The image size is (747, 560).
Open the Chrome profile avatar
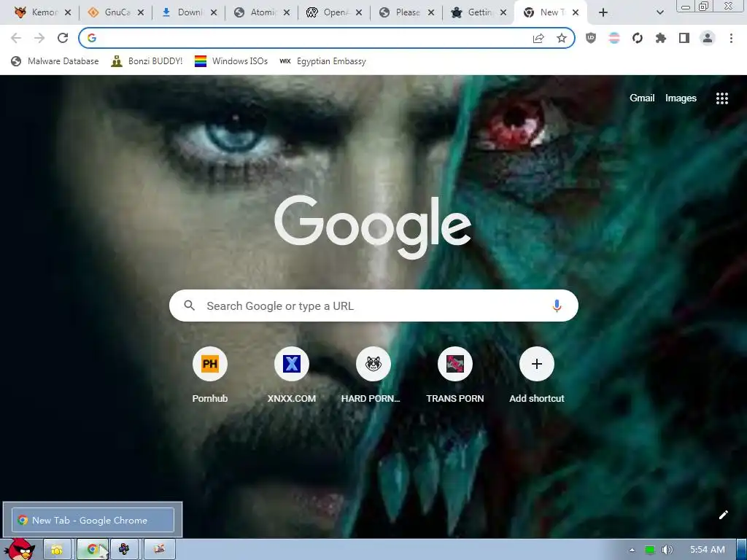pos(708,38)
